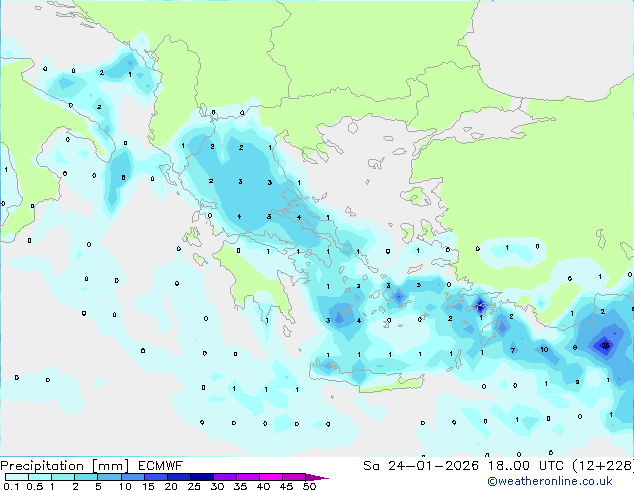Click the above-50 arrow tip of legend
634x490 pixels.
pyautogui.click(x=317, y=477)
